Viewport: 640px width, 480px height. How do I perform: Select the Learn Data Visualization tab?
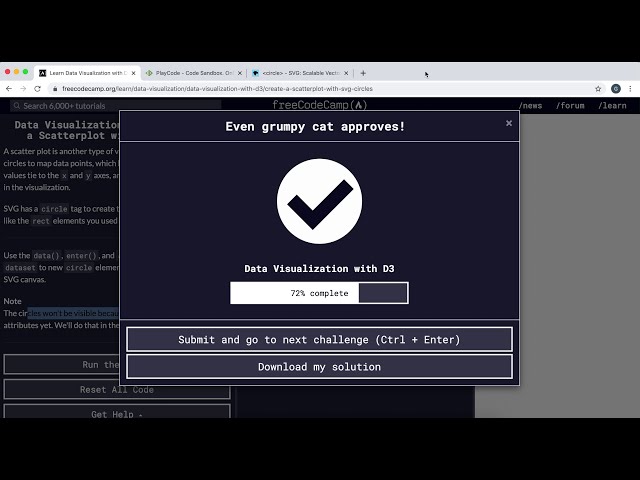coord(84,73)
